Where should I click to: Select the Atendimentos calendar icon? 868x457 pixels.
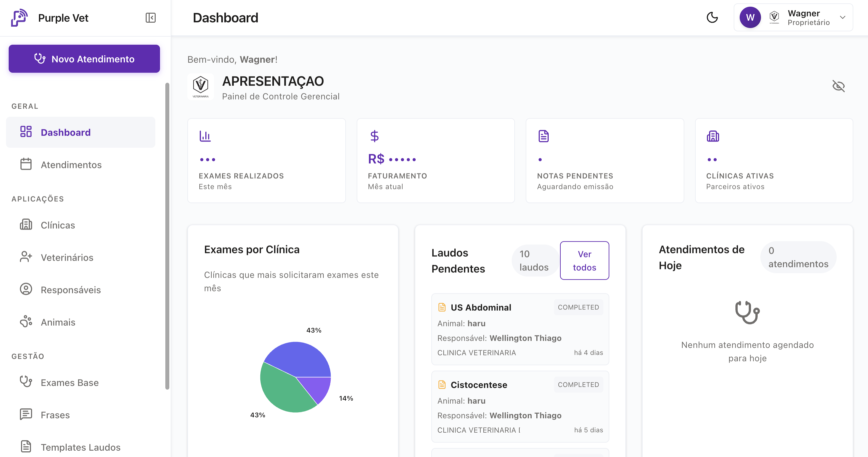pyautogui.click(x=26, y=164)
